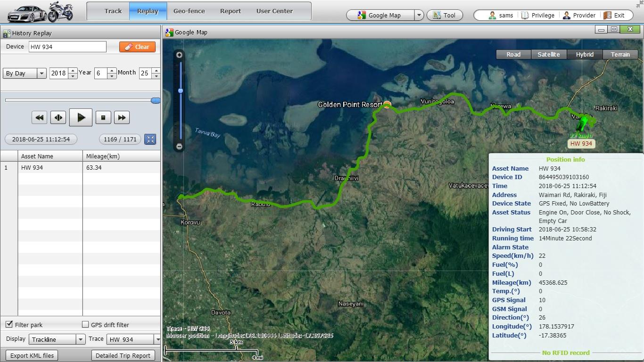
Task: Click the map zoom in plus icon
Action: click(180, 55)
